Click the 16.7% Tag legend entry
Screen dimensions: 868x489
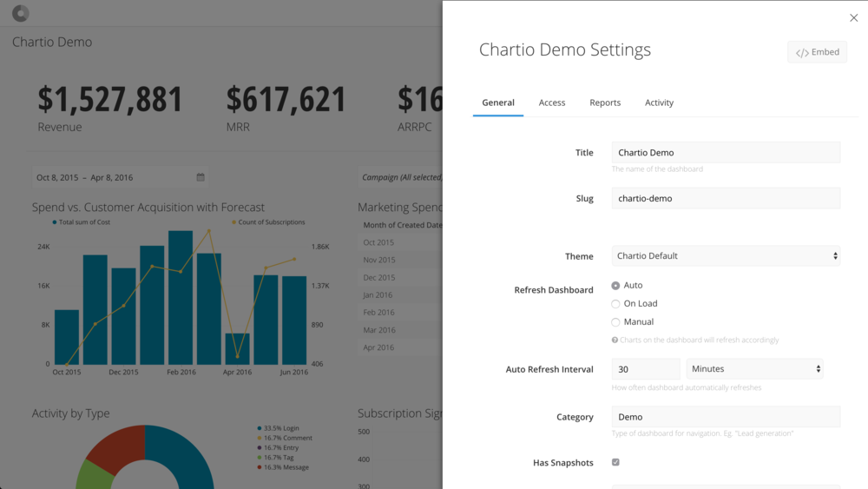click(275, 458)
